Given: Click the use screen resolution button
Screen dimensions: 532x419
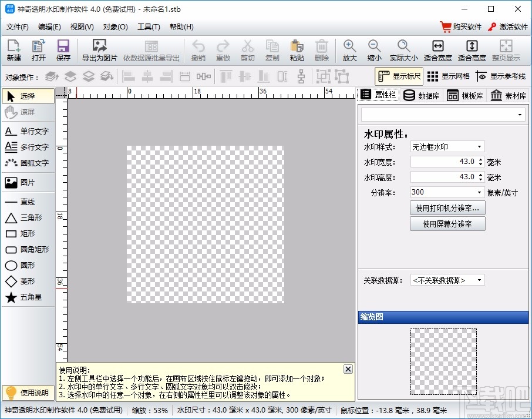Looking at the screenshot, I should click(x=447, y=223).
